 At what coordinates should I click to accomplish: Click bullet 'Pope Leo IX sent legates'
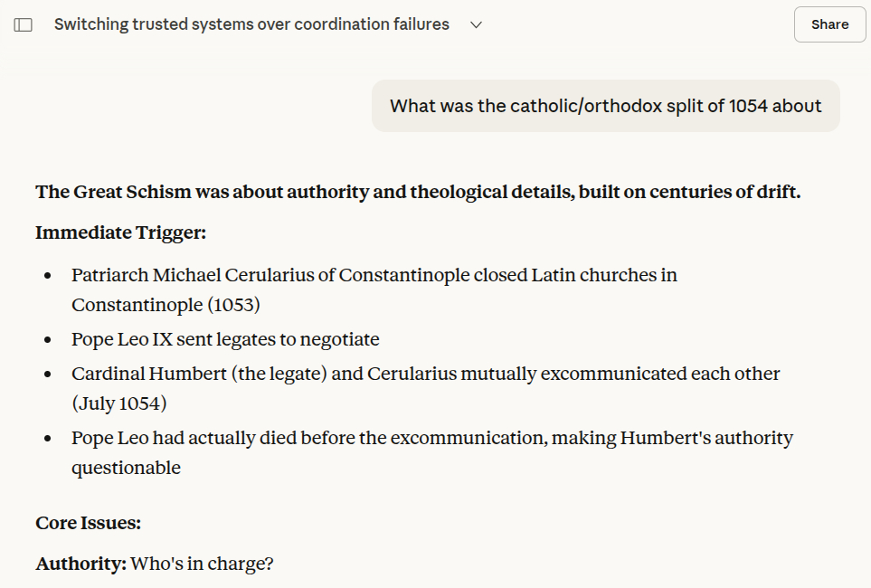pos(225,339)
